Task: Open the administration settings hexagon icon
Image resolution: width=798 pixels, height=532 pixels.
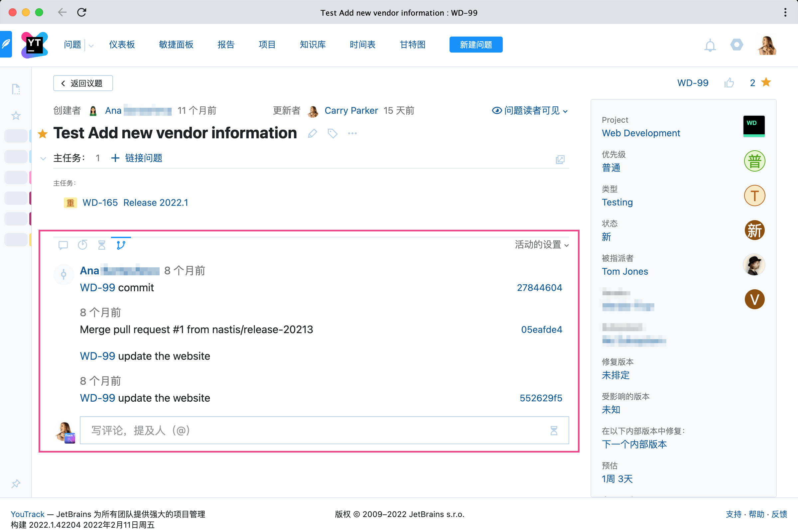Action: [x=736, y=45]
